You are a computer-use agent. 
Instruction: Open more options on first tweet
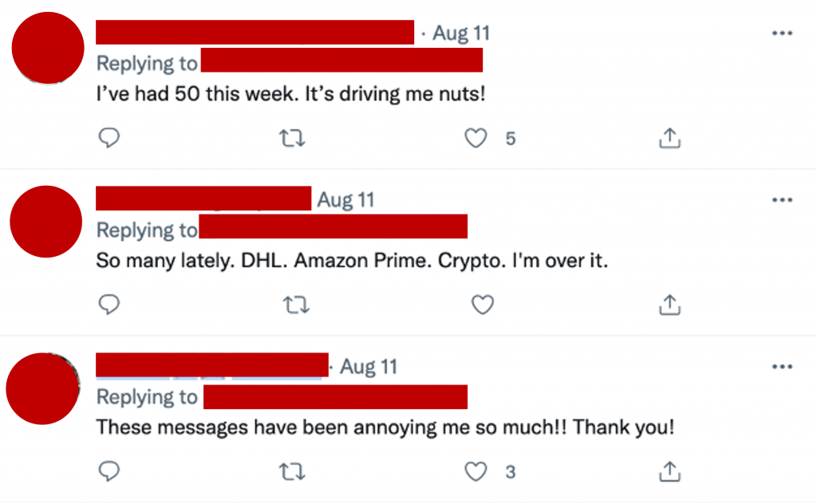pos(782,33)
